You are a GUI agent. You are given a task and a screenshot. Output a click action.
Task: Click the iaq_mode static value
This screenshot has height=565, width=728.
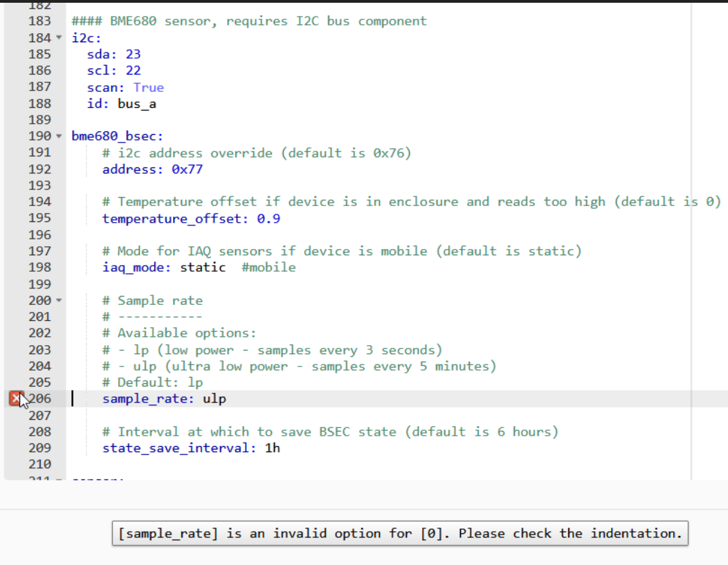pos(203,267)
